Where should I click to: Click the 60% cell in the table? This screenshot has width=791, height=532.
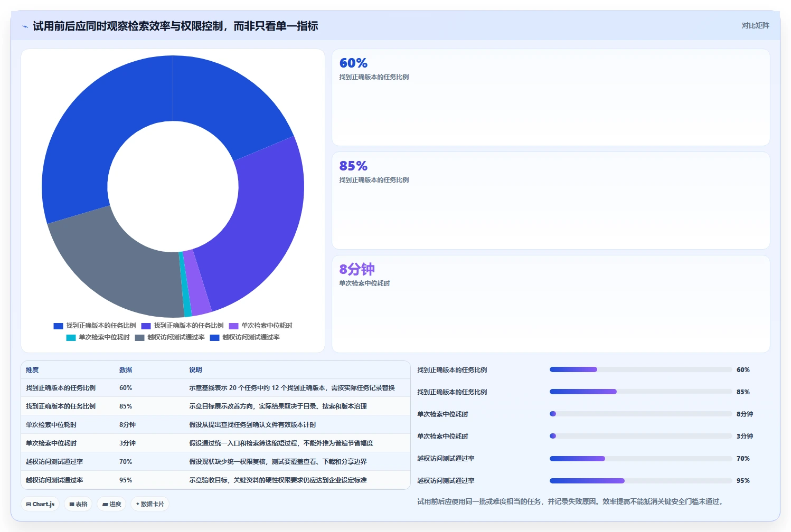pyautogui.click(x=126, y=388)
